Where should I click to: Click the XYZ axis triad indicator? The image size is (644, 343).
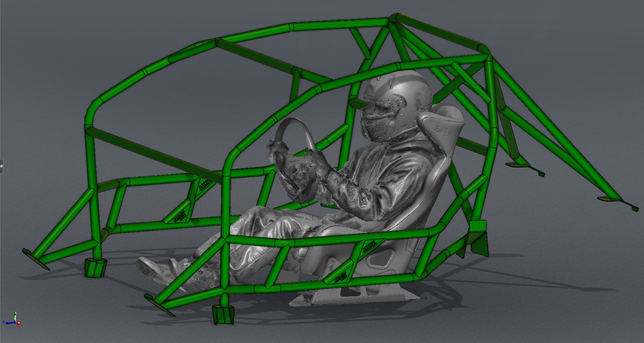click(x=12, y=319)
